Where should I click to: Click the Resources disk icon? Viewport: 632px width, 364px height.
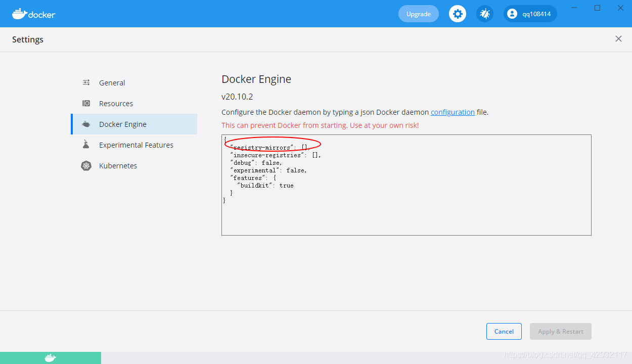[x=86, y=103]
